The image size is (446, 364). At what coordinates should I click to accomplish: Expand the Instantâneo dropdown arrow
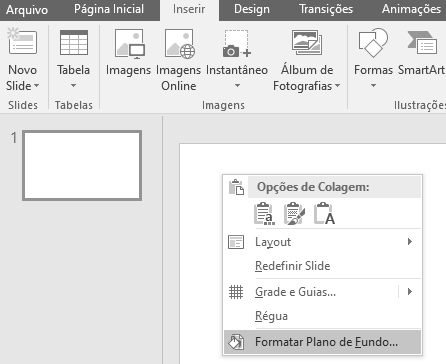[x=237, y=86]
